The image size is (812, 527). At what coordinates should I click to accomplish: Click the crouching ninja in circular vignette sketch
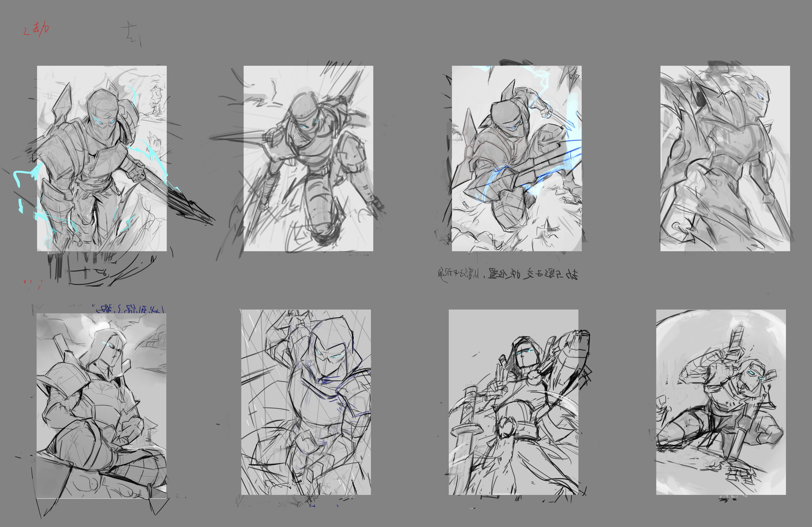pos(721,402)
